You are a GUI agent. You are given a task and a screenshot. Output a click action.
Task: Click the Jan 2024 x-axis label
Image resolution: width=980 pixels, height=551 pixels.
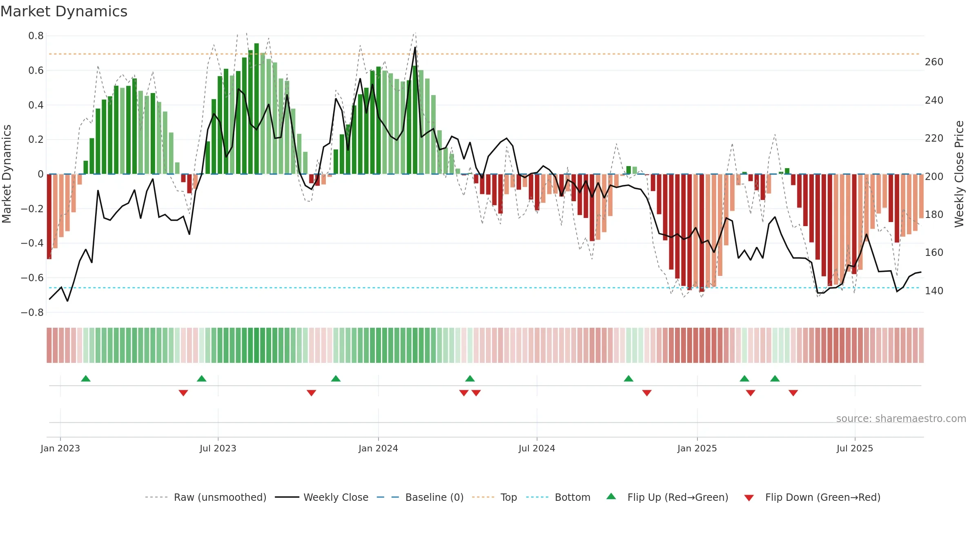[378, 448]
